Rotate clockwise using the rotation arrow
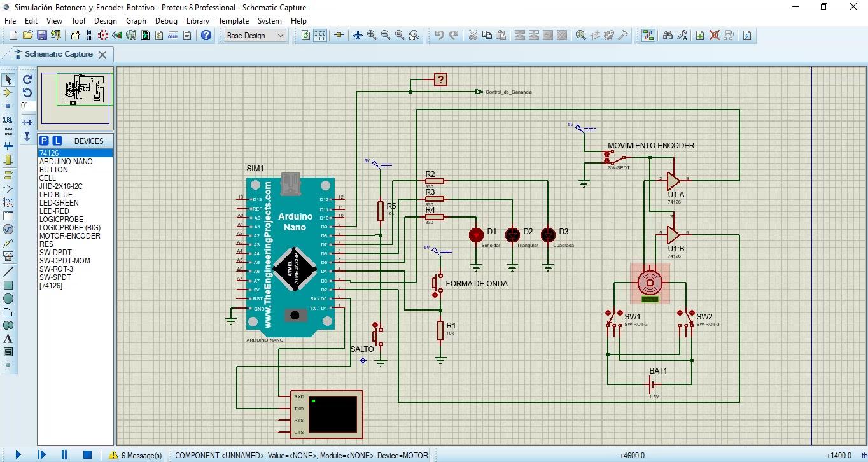The height and width of the screenshot is (462, 868). tap(27, 80)
